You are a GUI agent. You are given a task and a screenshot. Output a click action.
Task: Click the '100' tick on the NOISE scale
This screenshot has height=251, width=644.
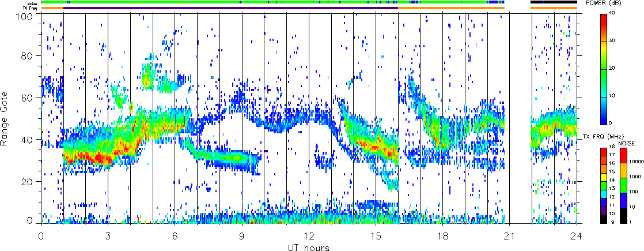point(633,192)
